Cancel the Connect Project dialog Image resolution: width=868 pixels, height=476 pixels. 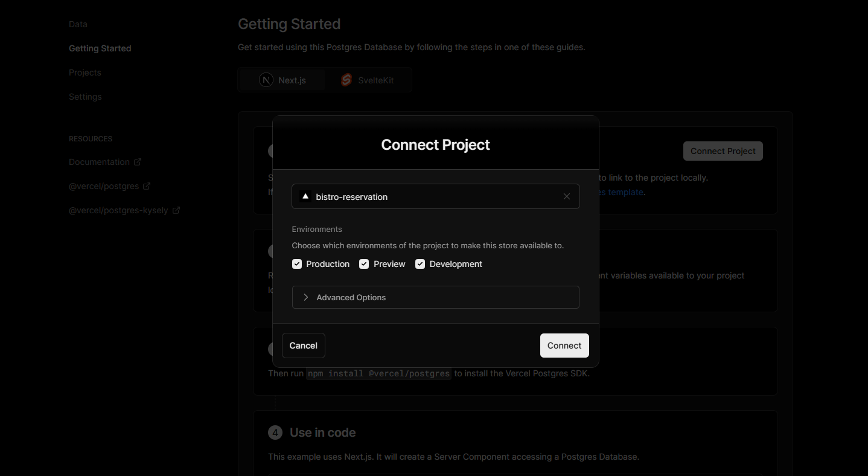303,346
